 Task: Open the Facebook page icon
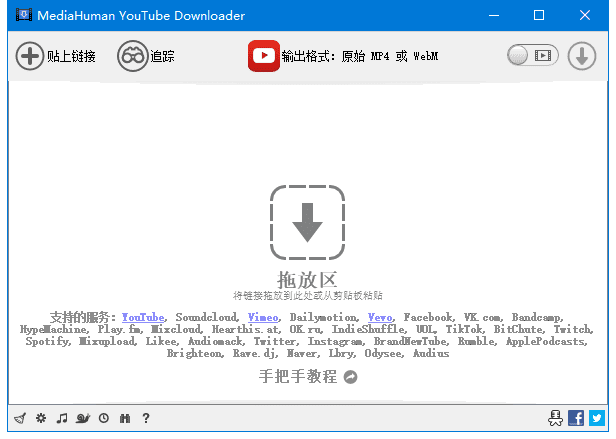pyautogui.click(x=576, y=418)
